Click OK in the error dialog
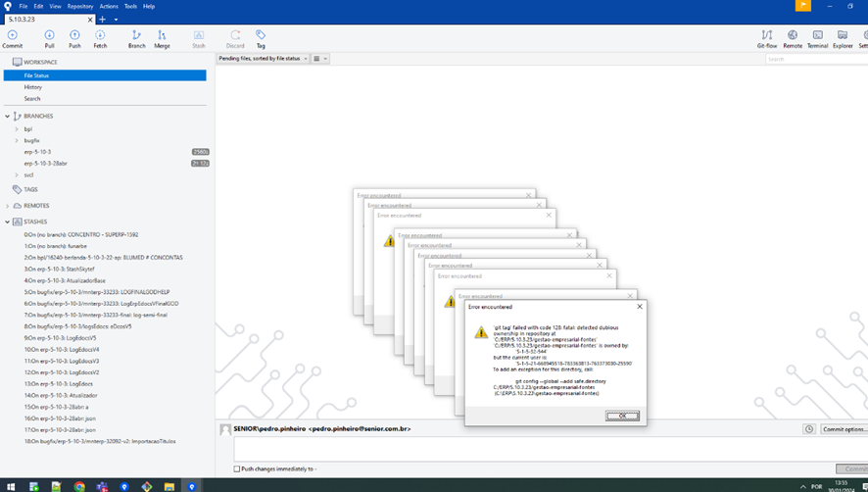Viewport: 868px width, 492px height. tap(622, 416)
